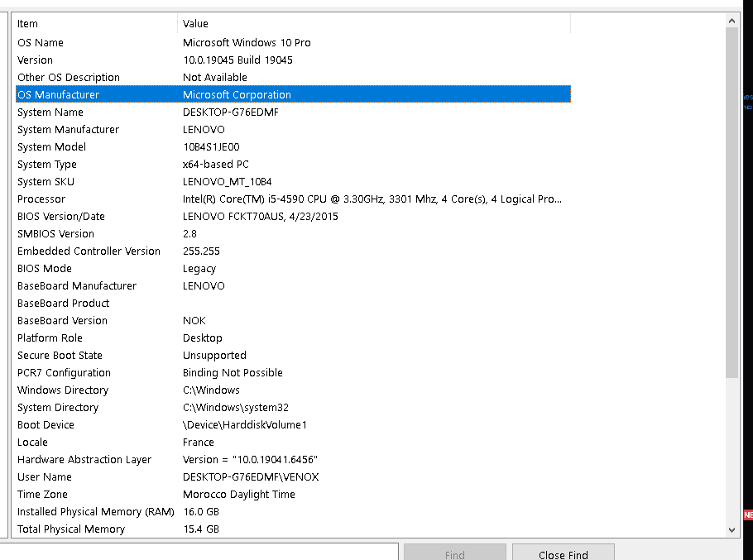Click the scrollbar down arrow
Image resolution: width=753 pixels, height=560 pixels.
[x=731, y=529]
